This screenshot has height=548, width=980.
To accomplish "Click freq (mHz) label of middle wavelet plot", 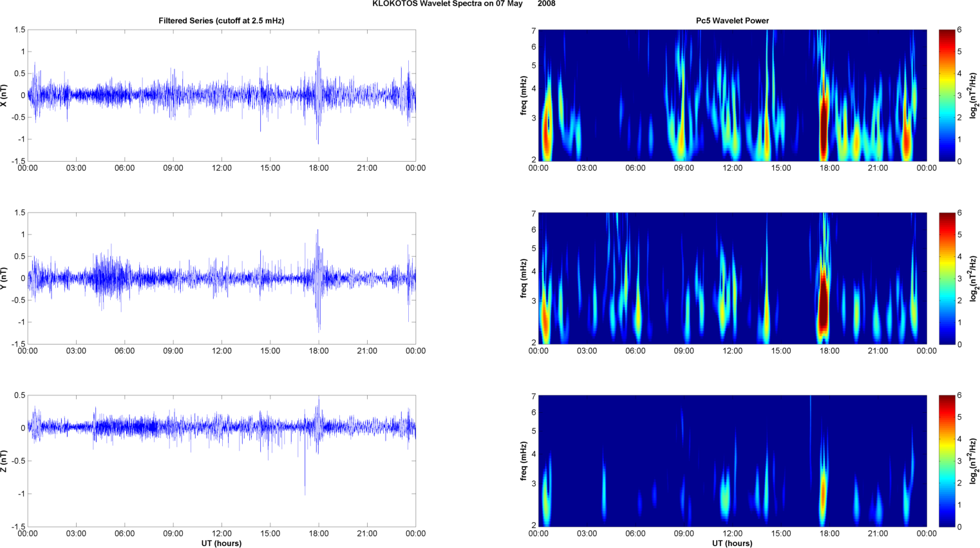I will 524,278.
